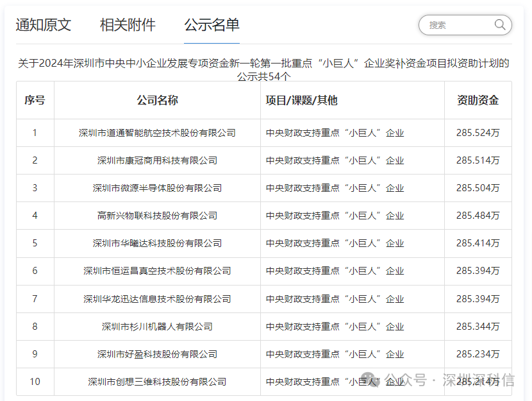Click the 序号 column header
The image size is (532, 401).
[x=35, y=100]
